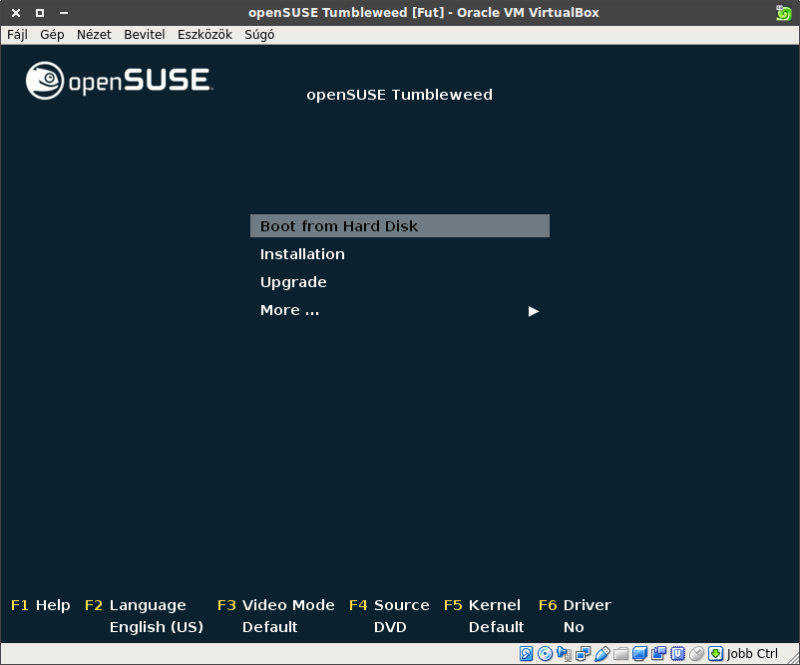Open the Fájl menu
The height and width of the screenshot is (665, 800).
pos(17,35)
